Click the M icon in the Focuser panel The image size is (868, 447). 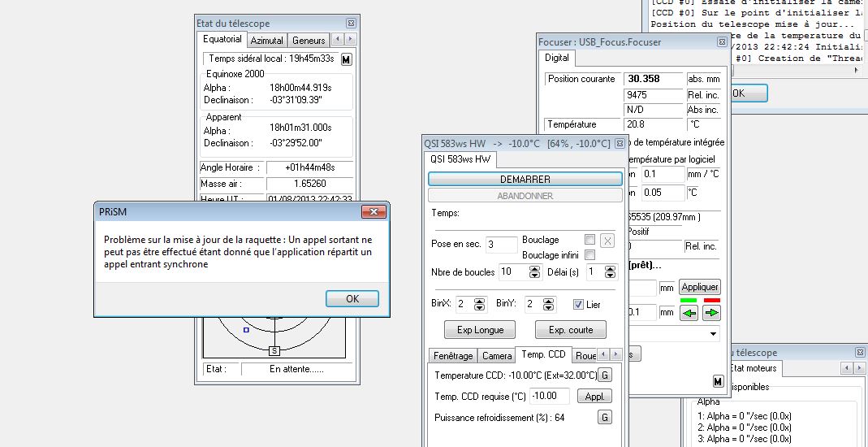tap(718, 381)
